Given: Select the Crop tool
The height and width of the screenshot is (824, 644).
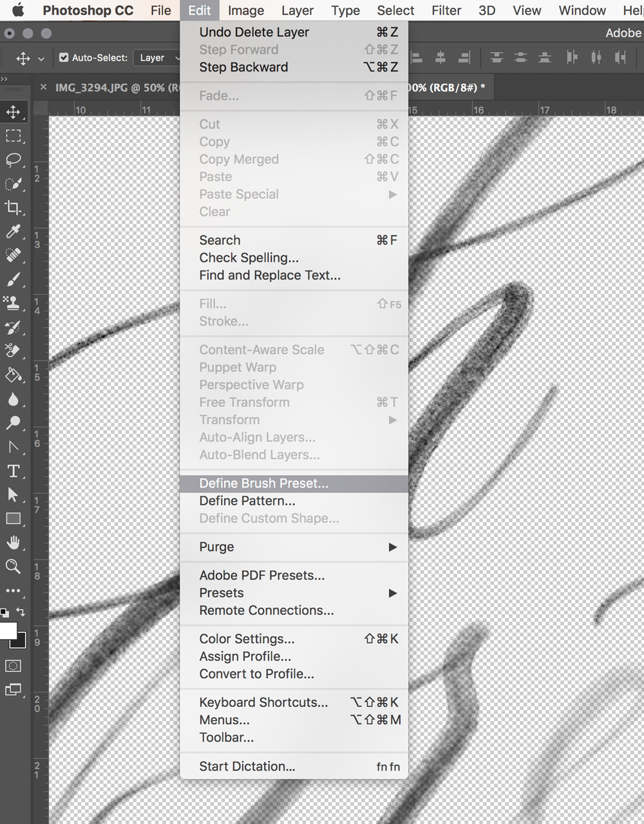Looking at the screenshot, I should click(x=14, y=207).
